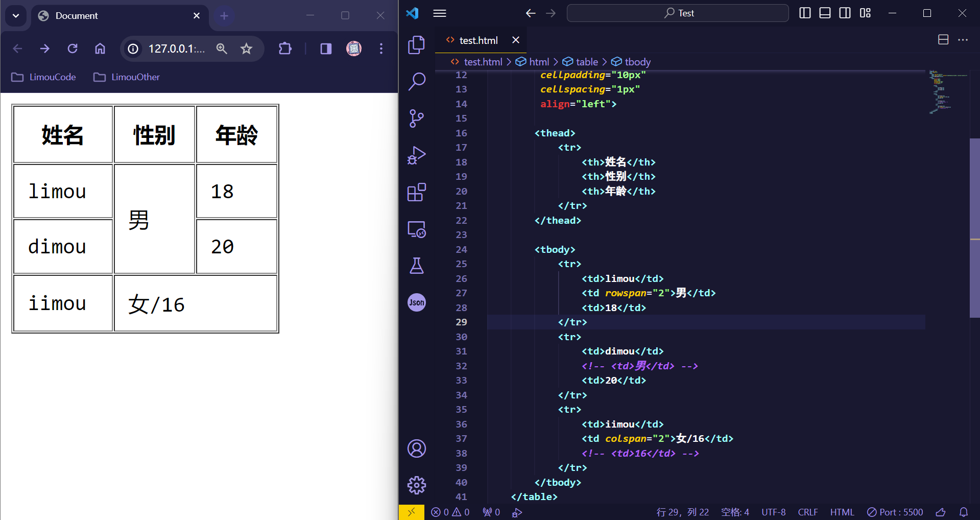Expand tbody breadcrumb in editor path
Screen dimensions: 980x520
click(x=637, y=62)
